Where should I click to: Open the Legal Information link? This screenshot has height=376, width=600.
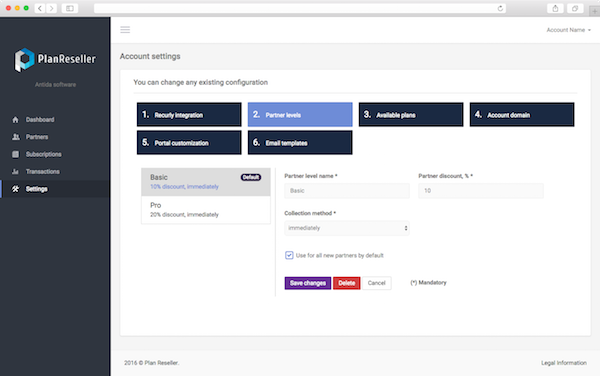[x=564, y=363]
